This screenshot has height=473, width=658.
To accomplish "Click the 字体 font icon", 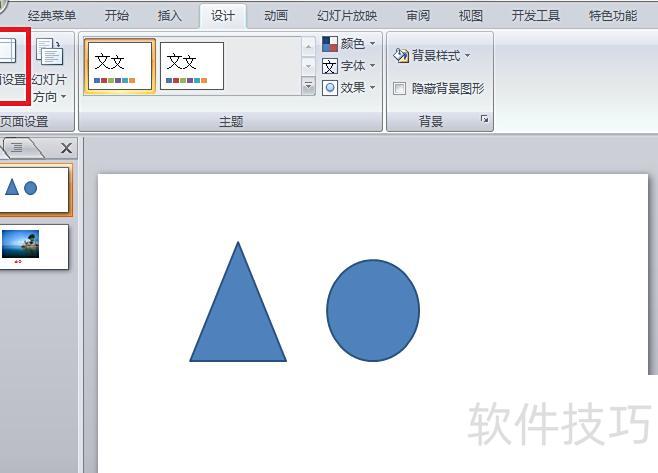I will [x=330, y=66].
